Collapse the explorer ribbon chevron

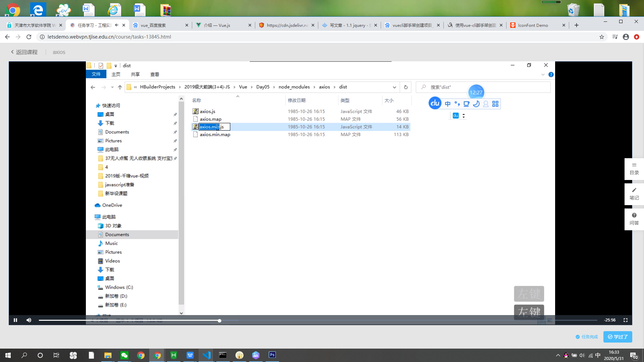(543, 74)
